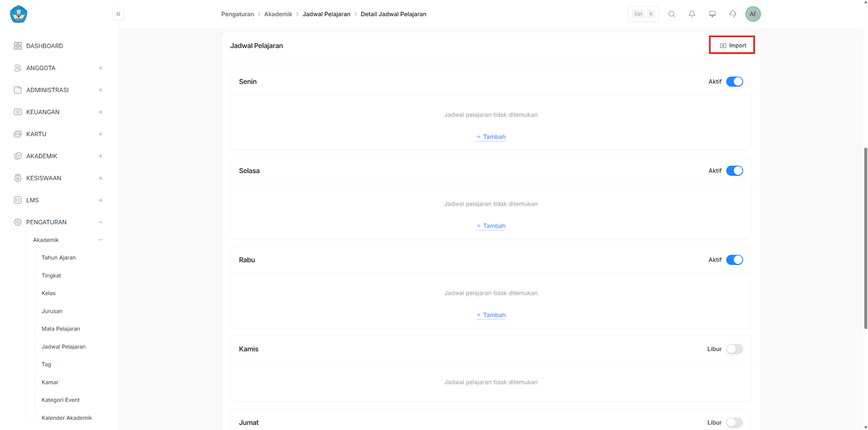This screenshot has width=868, height=430.
Task: Add a schedule under Selasa with Tambah
Action: [x=491, y=226]
